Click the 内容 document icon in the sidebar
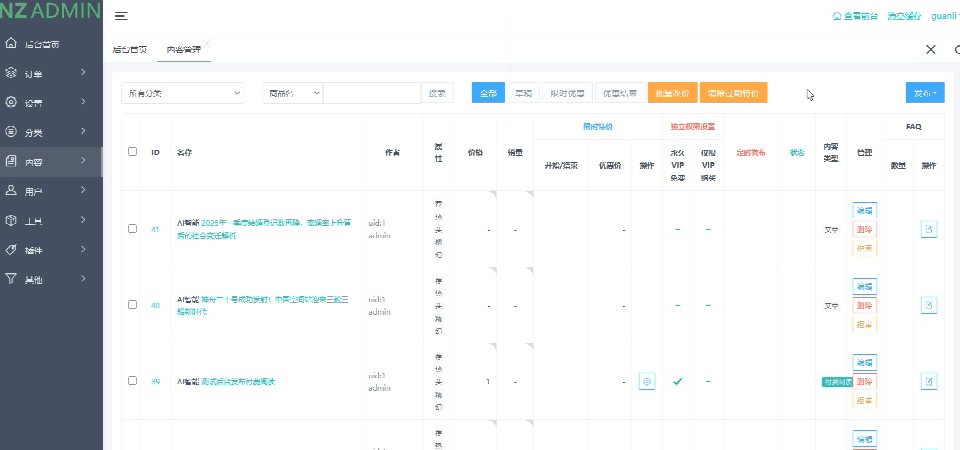The image size is (960, 450). pyautogui.click(x=10, y=161)
